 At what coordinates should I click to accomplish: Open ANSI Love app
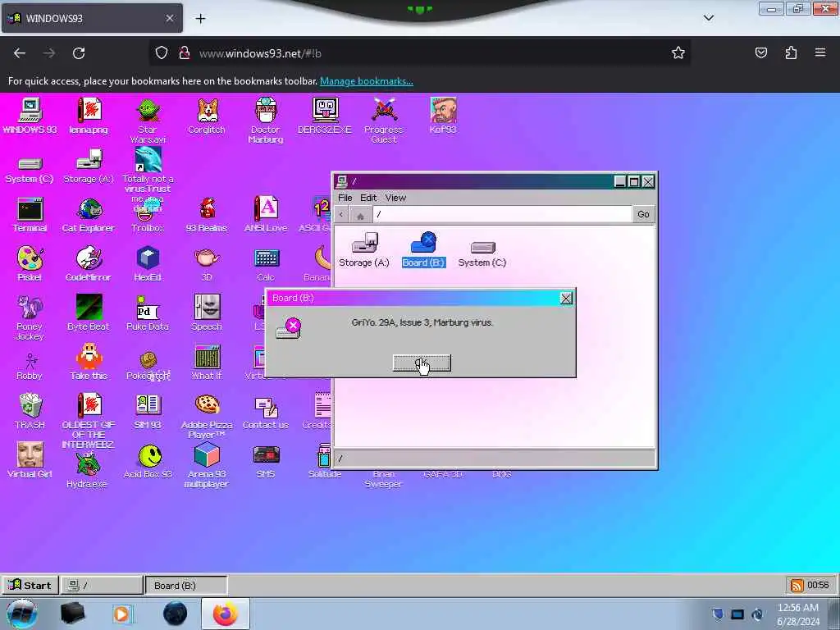point(266,215)
